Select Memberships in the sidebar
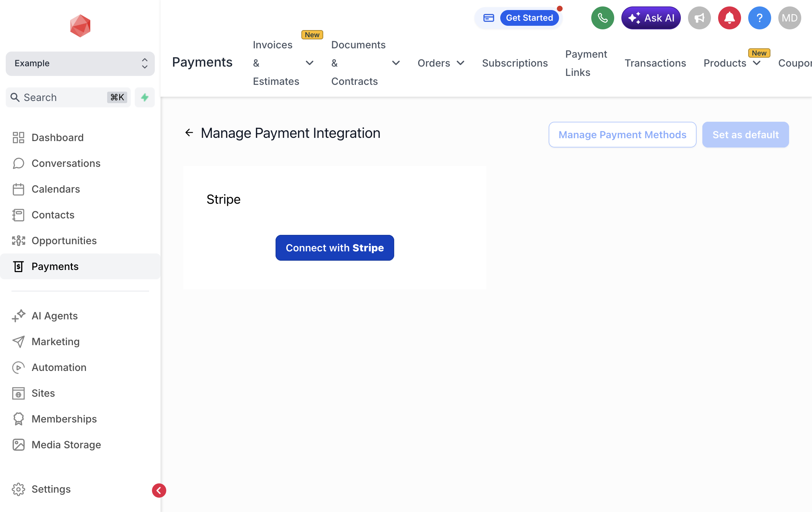Viewport: 812px width, 512px height. click(x=80, y=419)
